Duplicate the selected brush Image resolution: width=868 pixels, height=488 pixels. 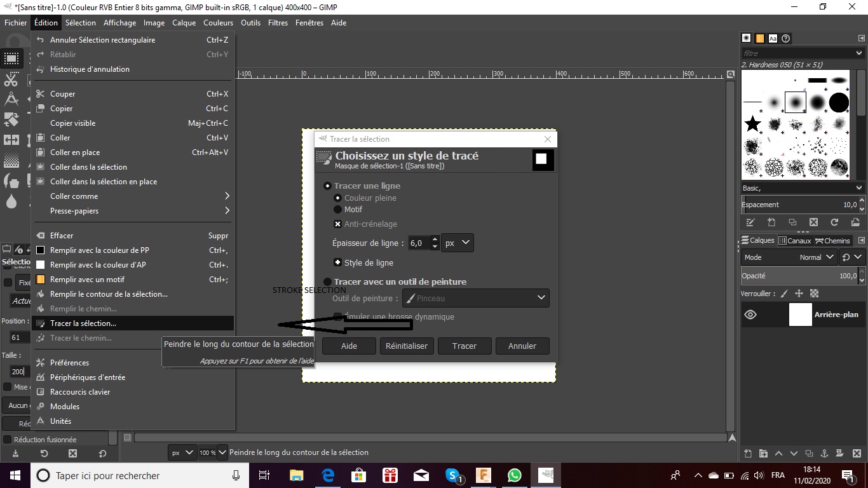[x=792, y=222]
